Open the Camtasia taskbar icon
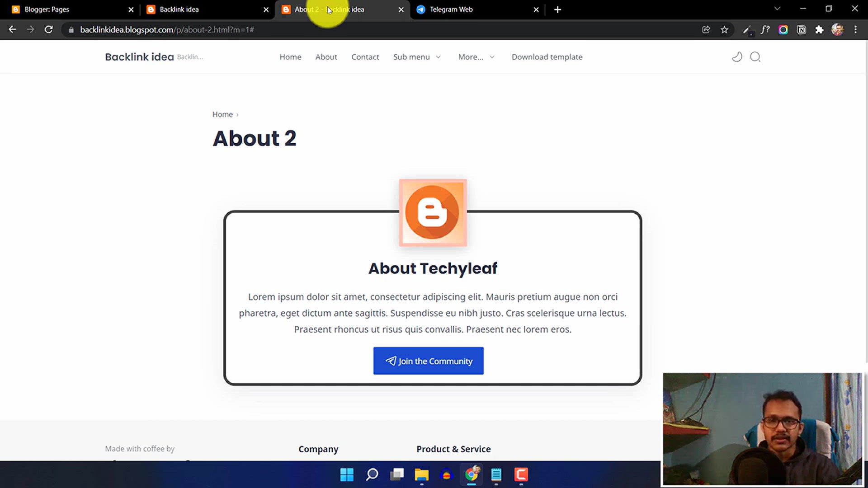Image resolution: width=868 pixels, height=488 pixels. tap(521, 474)
